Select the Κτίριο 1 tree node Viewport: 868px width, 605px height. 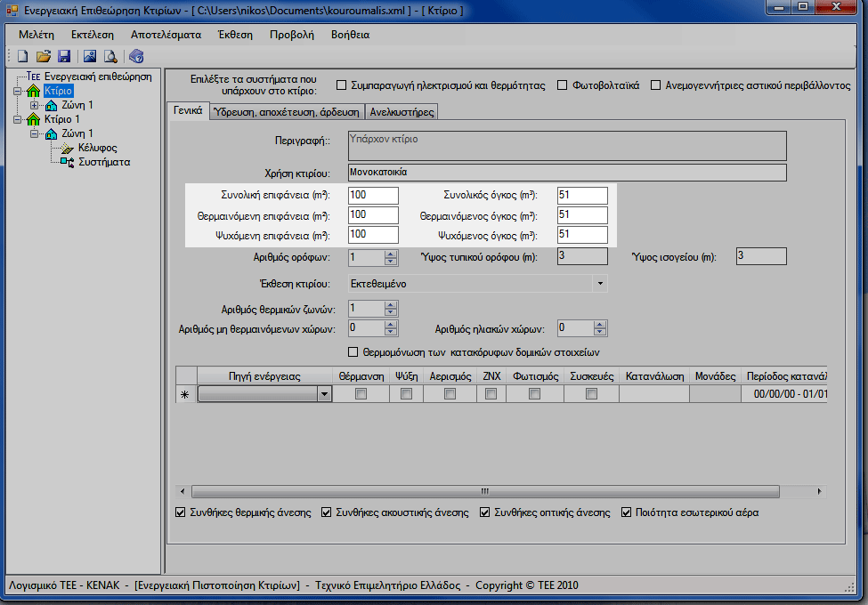61,119
